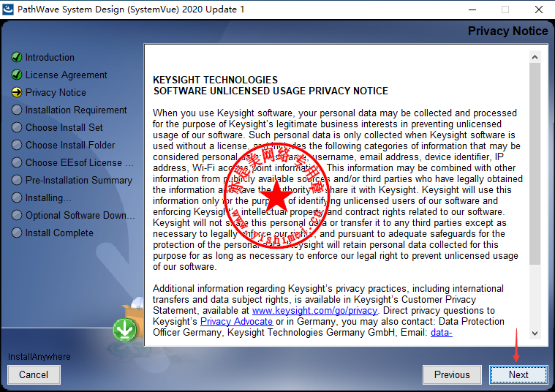Viewport: 555px width, 392px height.
Task: Click the privacy notice scrollbar thumb
Action: point(535,164)
